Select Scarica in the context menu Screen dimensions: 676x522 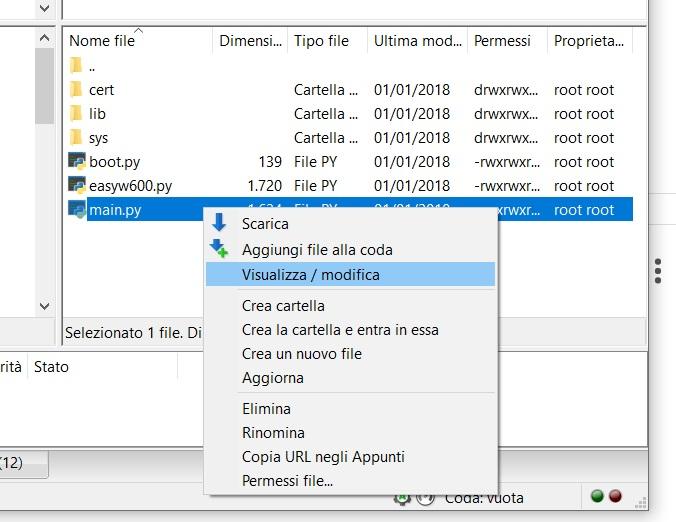click(x=350, y=224)
